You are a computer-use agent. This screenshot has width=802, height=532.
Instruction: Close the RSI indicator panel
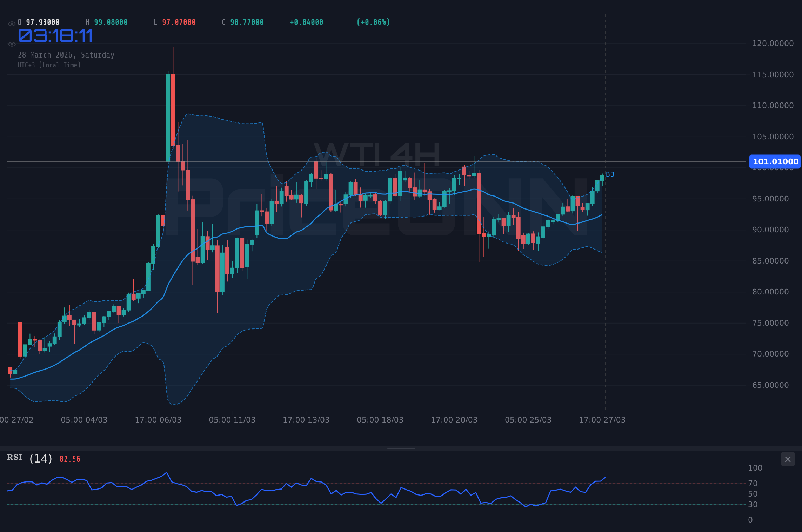coord(788,459)
